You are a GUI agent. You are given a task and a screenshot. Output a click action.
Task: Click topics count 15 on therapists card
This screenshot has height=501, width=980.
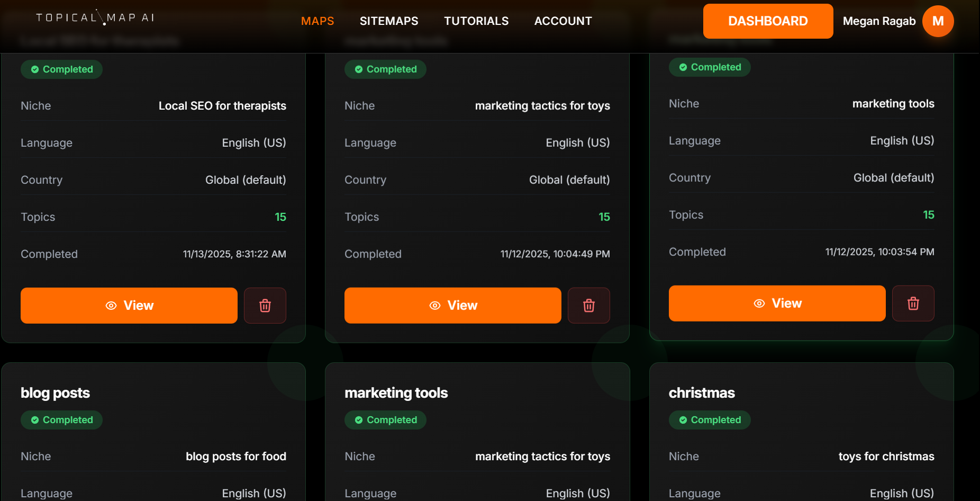[280, 217]
